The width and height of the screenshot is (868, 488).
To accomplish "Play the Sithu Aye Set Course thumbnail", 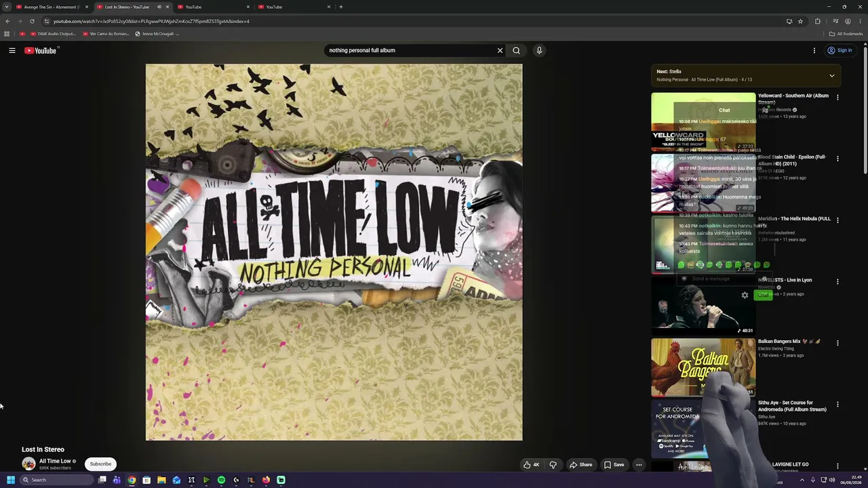I will (703, 429).
